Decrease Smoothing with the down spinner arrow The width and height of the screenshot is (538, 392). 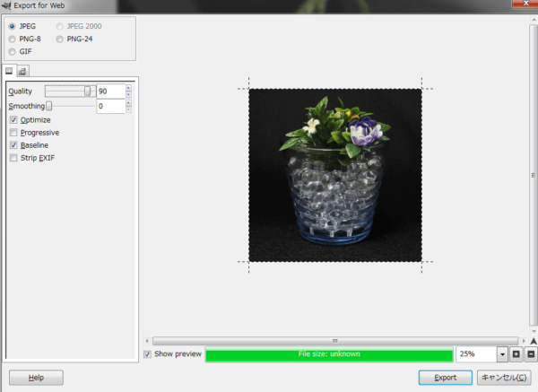[x=128, y=109]
